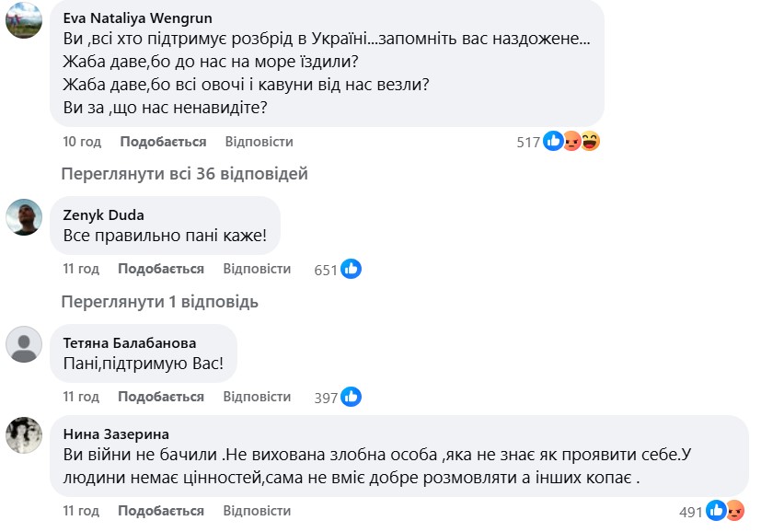Open Тетяна Балабанова's default avatar icon
The height and width of the screenshot is (532, 761).
[24, 344]
